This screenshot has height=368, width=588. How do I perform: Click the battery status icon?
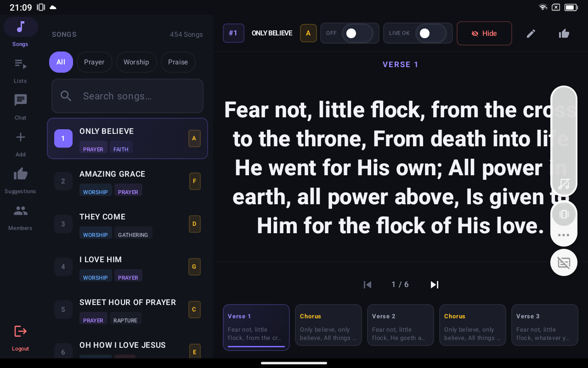click(571, 7)
